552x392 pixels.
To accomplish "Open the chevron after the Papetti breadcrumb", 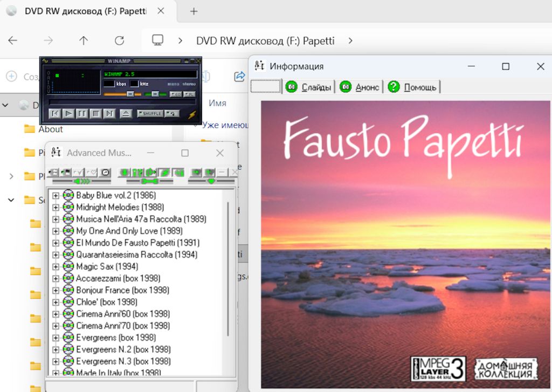I will (x=350, y=40).
